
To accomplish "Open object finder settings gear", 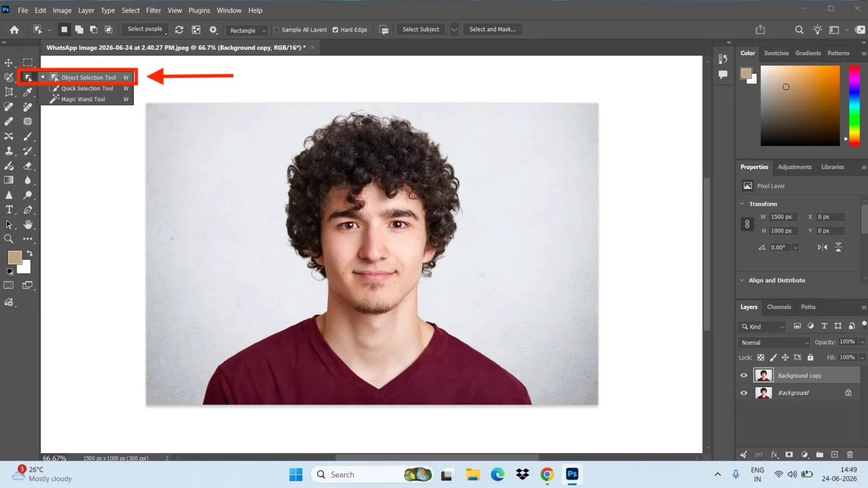I will [x=213, y=30].
